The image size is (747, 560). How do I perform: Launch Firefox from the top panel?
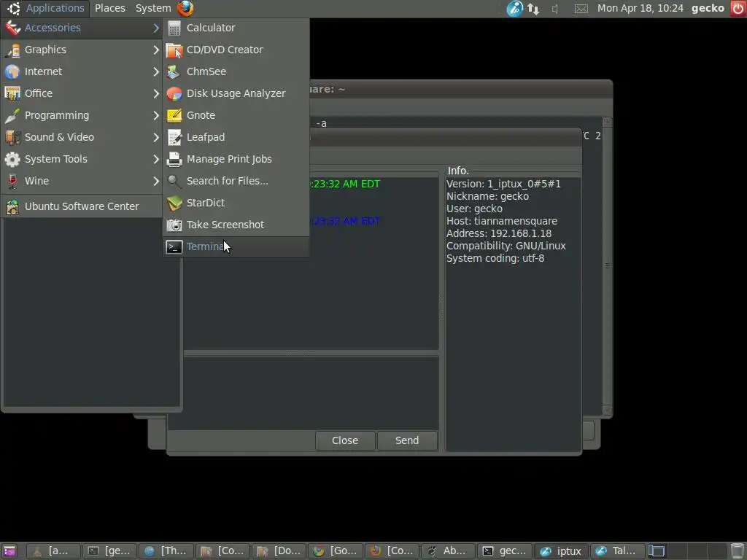185,8
